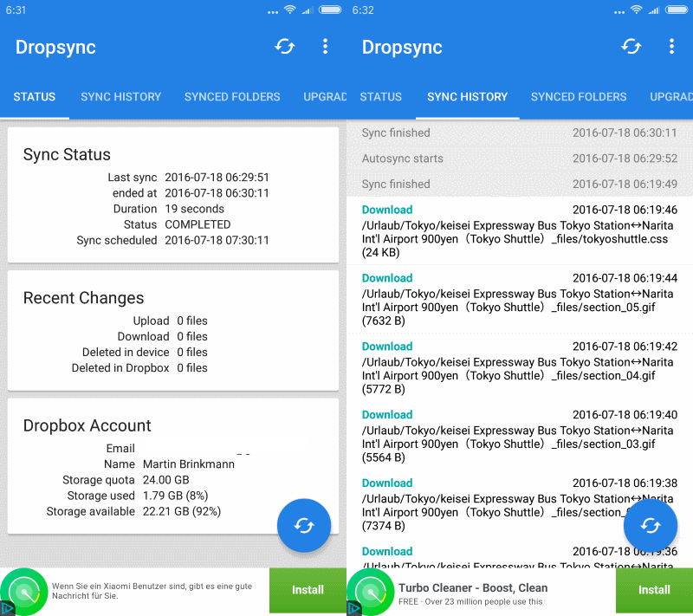Tap AdChoices icon on right ad banner
This screenshot has height=616, width=693.
tap(353, 608)
